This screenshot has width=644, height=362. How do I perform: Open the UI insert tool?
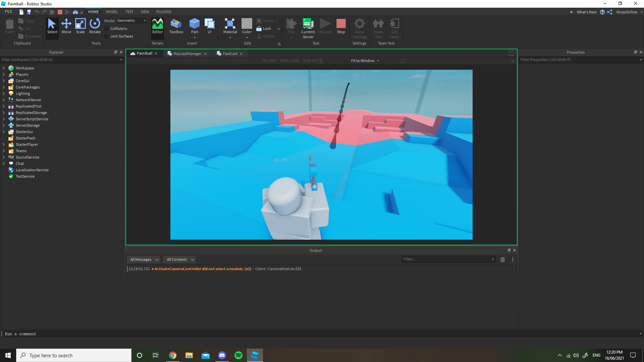coord(209,26)
